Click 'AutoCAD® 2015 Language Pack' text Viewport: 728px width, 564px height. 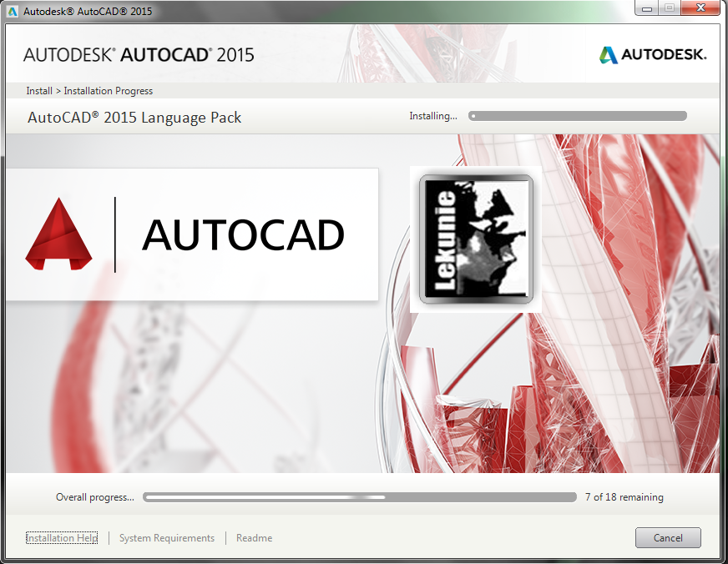(134, 118)
